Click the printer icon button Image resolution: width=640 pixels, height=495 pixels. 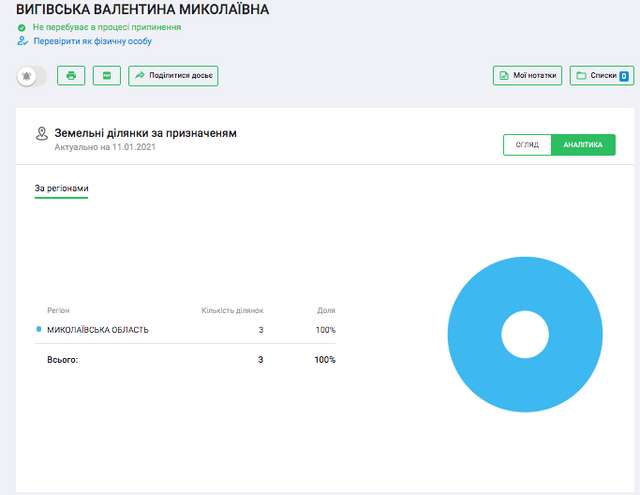(x=71, y=76)
